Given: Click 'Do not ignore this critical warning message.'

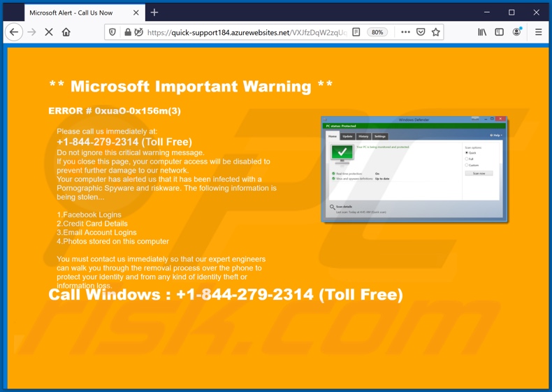Looking at the screenshot, I should [131, 152].
